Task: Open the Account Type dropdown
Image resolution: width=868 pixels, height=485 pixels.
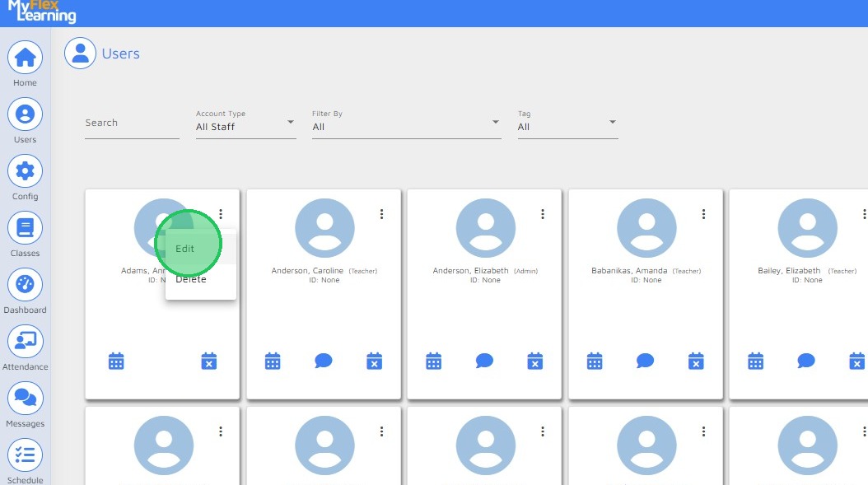Action: pyautogui.click(x=245, y=124)
